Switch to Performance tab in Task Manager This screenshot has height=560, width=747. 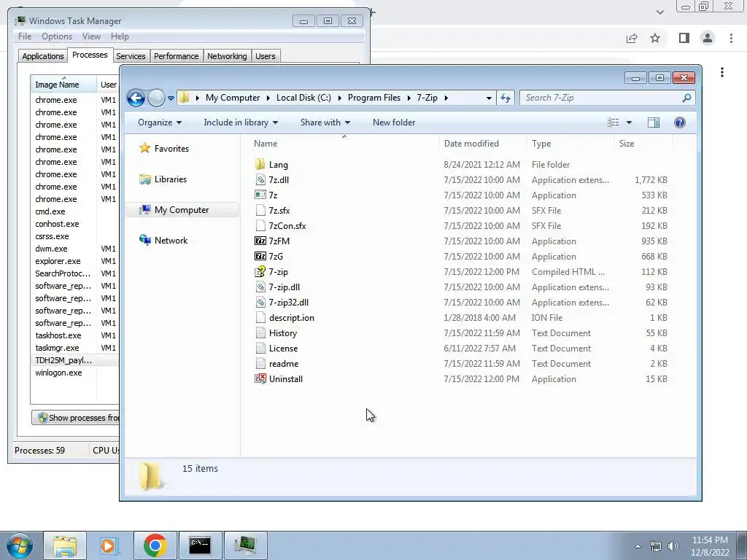[x=176, y=56]
